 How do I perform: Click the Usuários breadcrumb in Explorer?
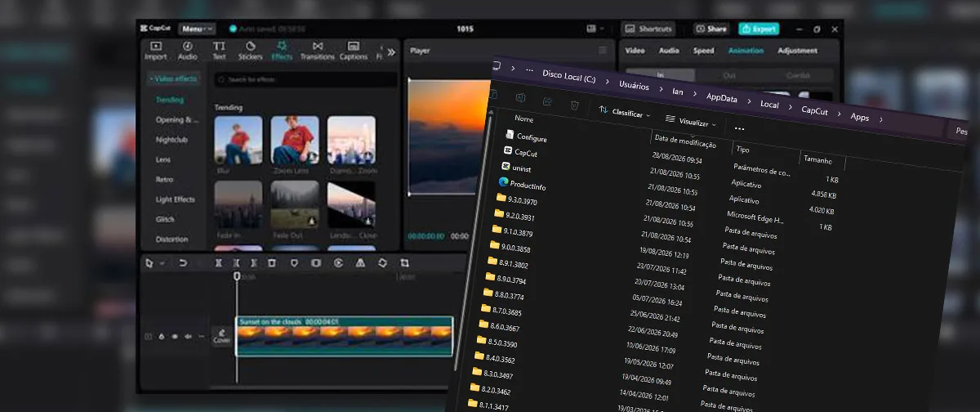[634, 85]
